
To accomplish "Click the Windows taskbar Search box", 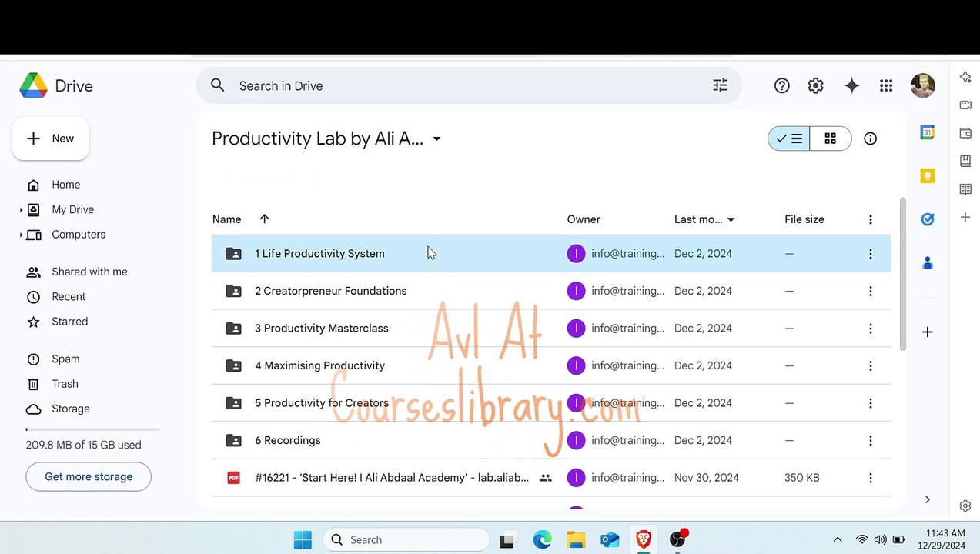I will (406, 539).
